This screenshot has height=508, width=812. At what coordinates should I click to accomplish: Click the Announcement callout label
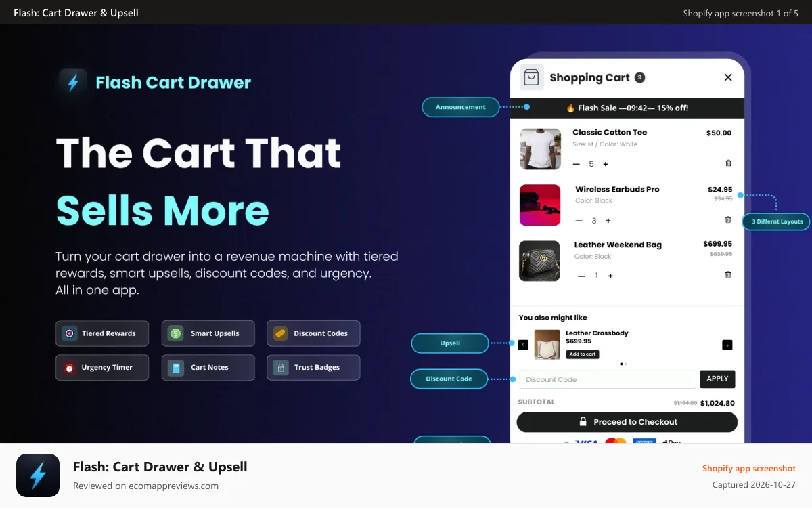pyautogui.click(x=460, y=107)
